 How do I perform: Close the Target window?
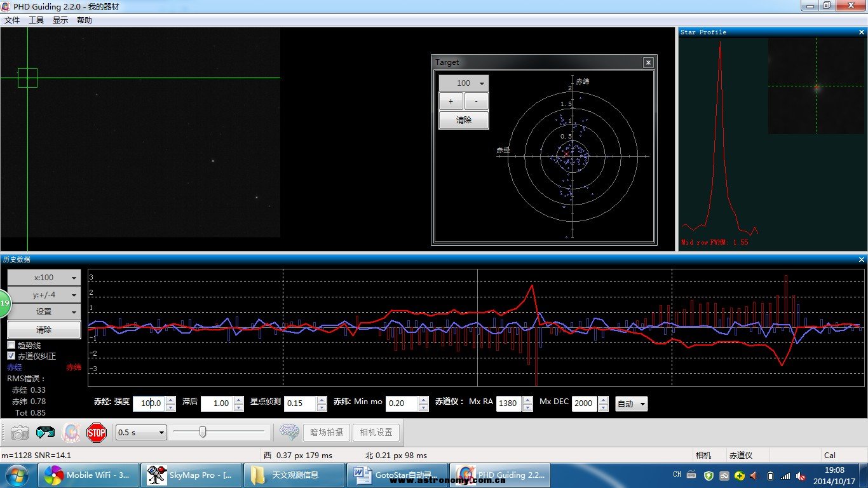pos(648,62)
